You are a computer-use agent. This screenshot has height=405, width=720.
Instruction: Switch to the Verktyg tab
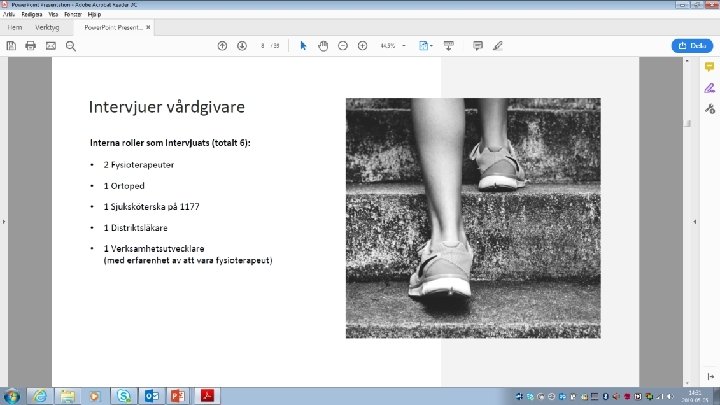(x=47, y=28)
